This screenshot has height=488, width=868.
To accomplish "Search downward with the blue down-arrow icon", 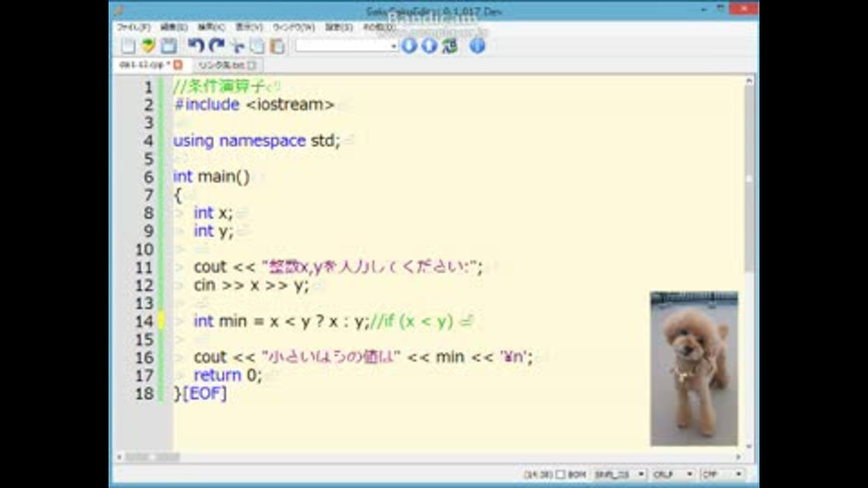I will tap(409, 45).
